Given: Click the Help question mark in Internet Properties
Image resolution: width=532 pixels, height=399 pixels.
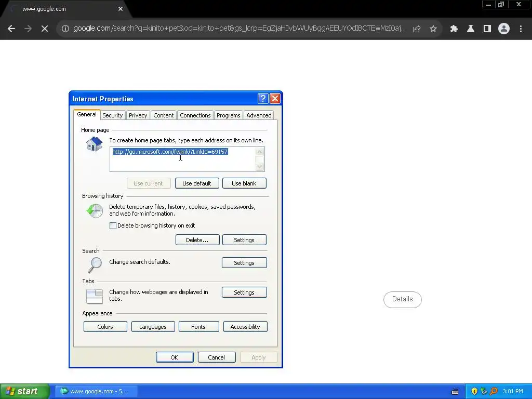Looking at the screenshot, I should click(263, 99).
